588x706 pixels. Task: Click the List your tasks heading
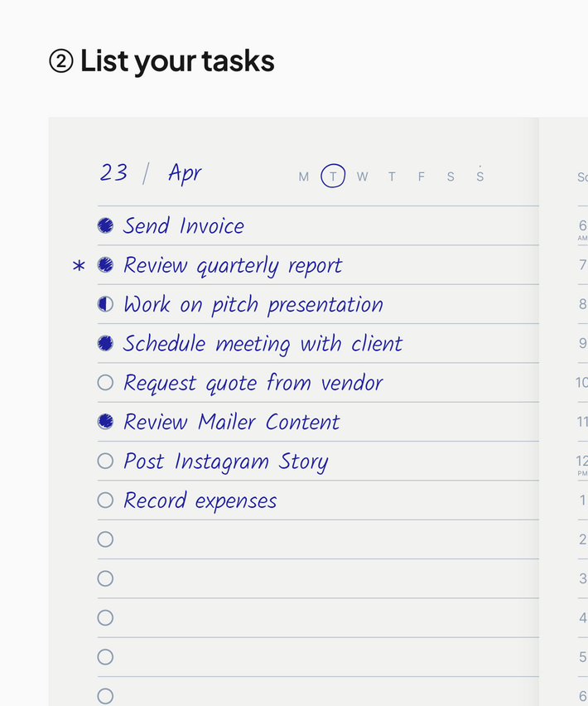pos(176,60)
